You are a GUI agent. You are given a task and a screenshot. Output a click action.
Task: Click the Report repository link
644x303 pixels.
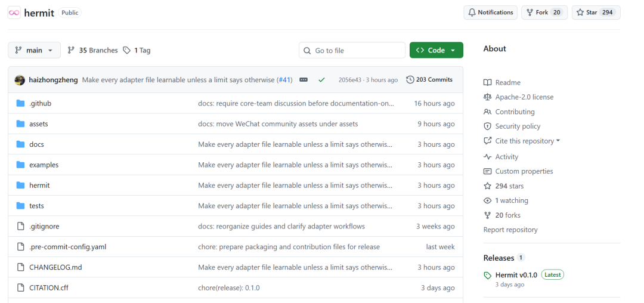click(510, 230)
